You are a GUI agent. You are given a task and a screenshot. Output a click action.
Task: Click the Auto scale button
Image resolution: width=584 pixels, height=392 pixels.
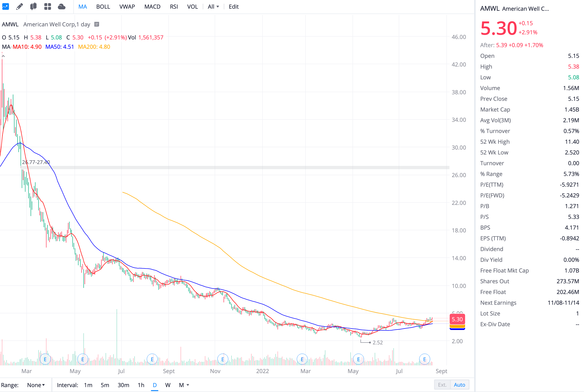(459, 385)
